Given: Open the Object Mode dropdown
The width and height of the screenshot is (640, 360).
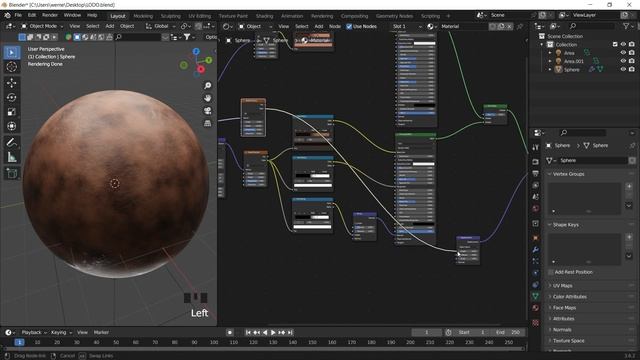Looking at the screenshot, I should 42,26.
